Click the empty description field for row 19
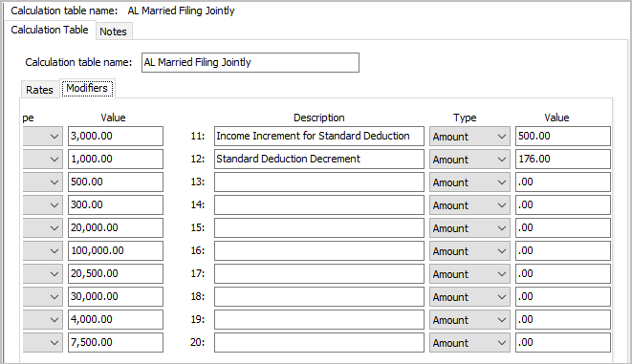 click(x=319, y=320)
